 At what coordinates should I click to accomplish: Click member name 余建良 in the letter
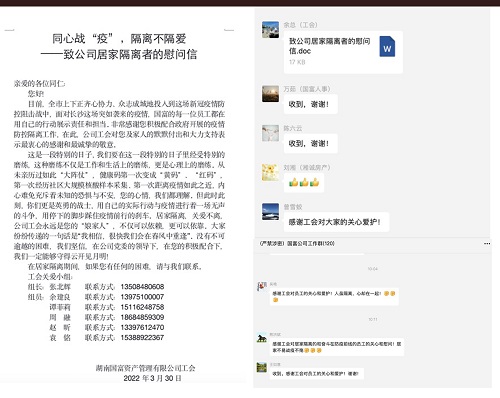[60, 297]
